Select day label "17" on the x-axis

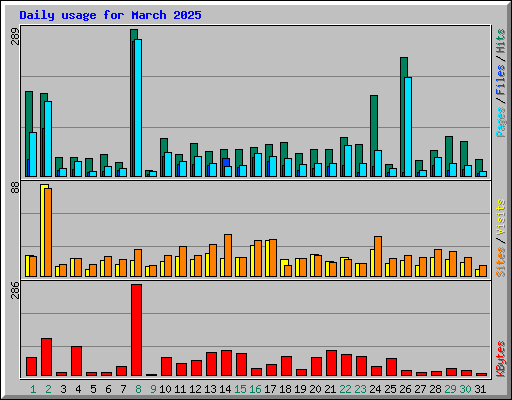[270, 389]
